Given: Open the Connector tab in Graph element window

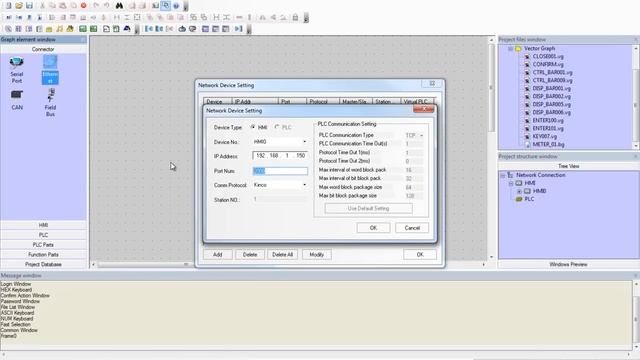Looking at the screenshot, I should 43,49.
